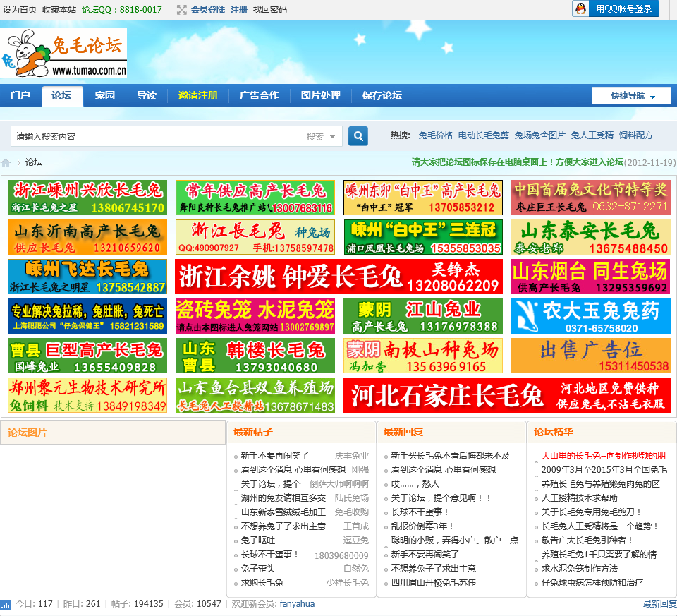
Task: Click the 找回密码 link
Action: point(270,9)
